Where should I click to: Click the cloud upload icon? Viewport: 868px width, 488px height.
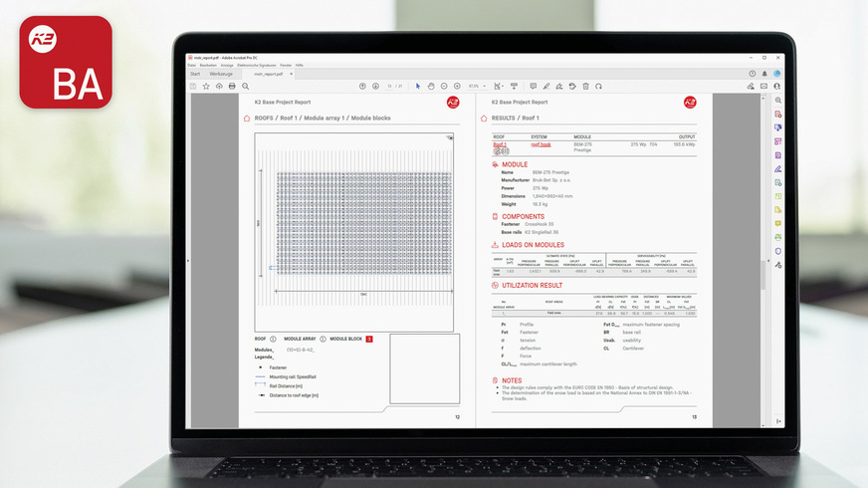point(219,86)
